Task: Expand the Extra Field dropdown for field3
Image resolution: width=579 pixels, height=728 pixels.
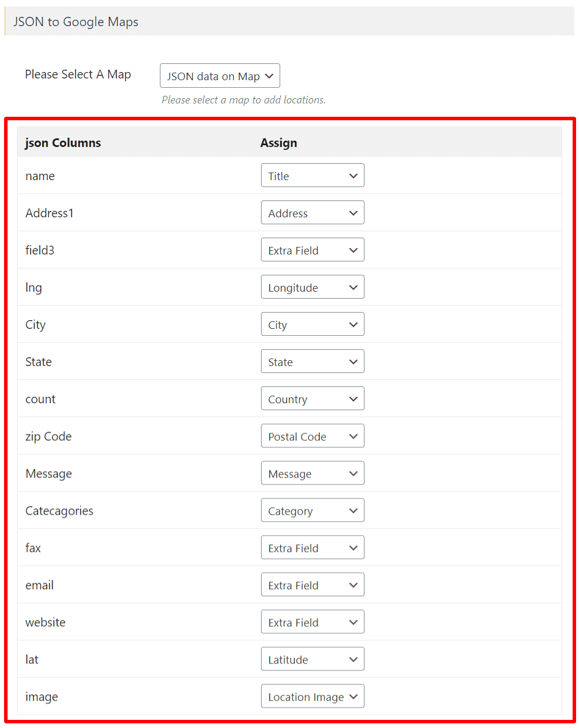Action: click(312, 250)
